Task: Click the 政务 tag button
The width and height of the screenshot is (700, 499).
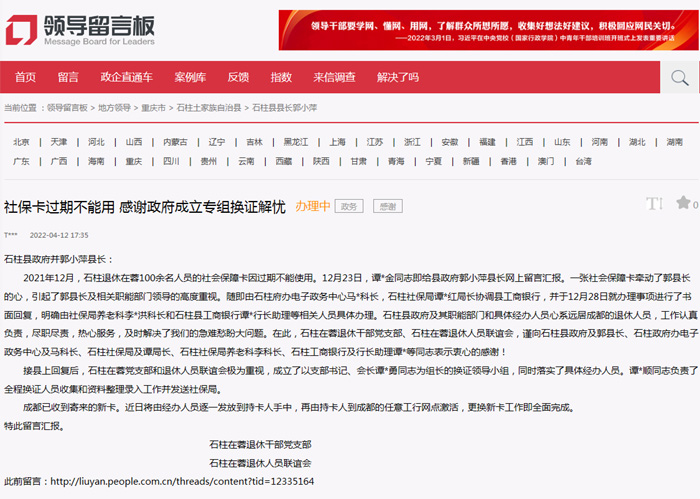Action: (x=348, y=207)
